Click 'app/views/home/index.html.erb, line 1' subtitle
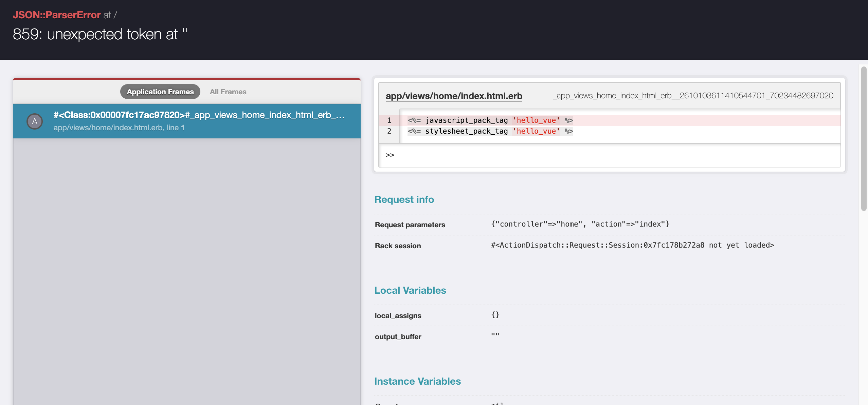The width and height of the screenshot is (868, 405). pos(119,128)
